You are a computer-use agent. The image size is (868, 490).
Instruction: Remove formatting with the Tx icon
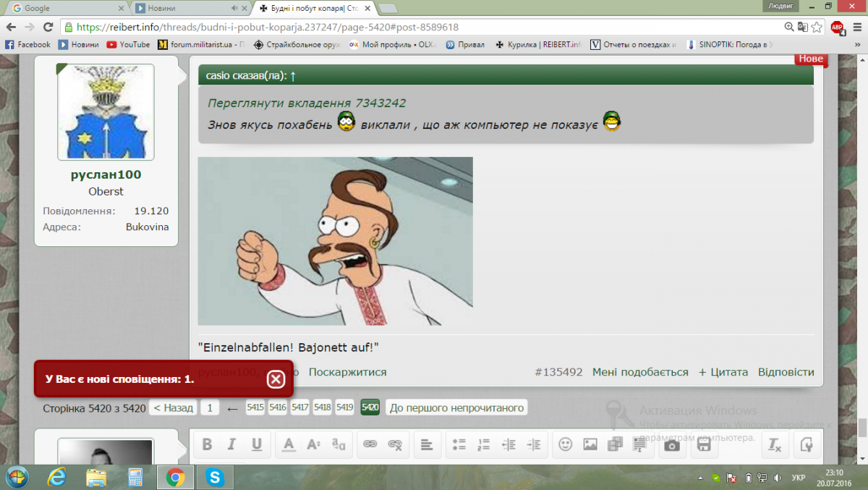pyautogui.click(x=774, y=444)
